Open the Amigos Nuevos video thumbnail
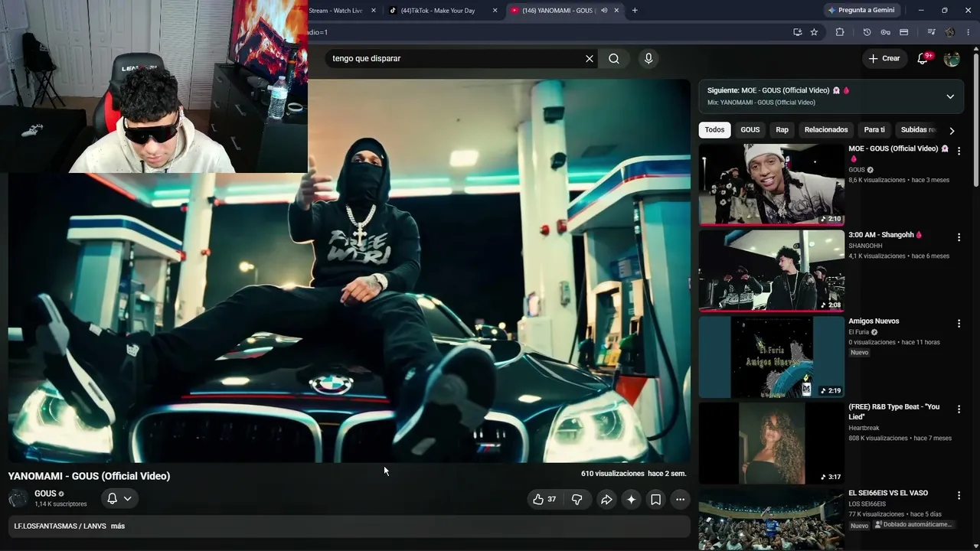This screenshot has height=551, width=980. tap(772, 357)
